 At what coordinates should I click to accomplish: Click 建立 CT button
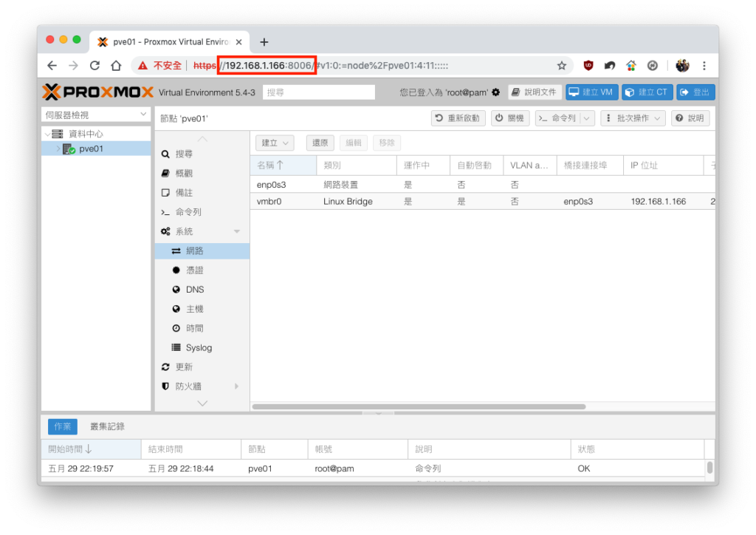click(x=647, y=92)
